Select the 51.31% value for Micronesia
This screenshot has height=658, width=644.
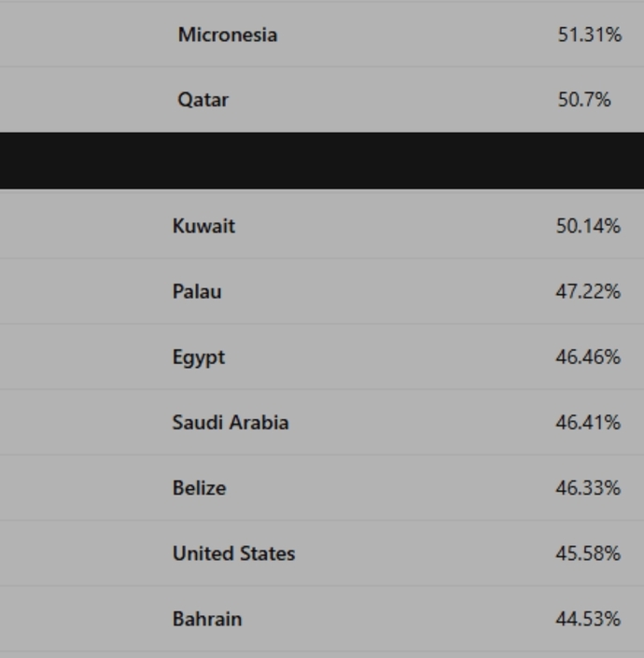[590, 35]
